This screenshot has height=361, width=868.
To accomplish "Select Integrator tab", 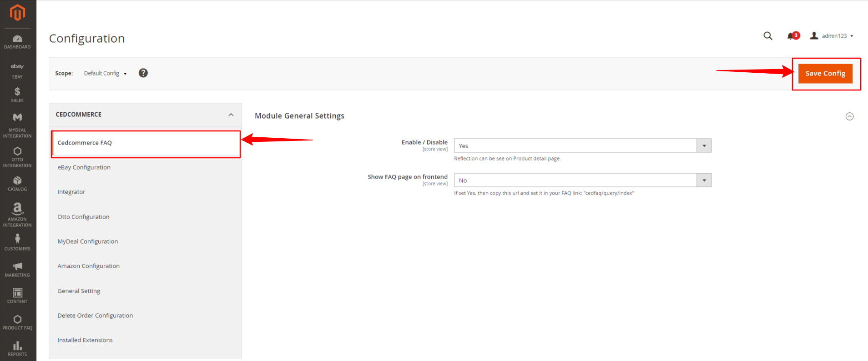I will pos(145,192).
